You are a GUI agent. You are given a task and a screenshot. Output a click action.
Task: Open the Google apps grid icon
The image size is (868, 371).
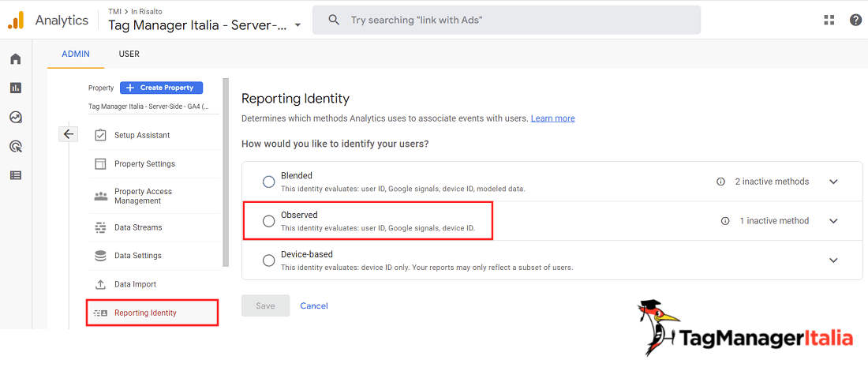pyautogui.click(x=829, y=20)
